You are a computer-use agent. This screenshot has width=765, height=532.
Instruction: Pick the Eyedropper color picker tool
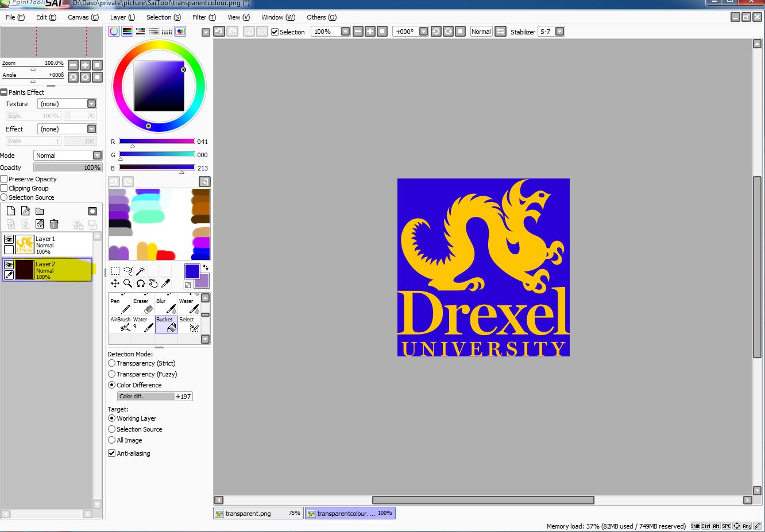[166, 284]
